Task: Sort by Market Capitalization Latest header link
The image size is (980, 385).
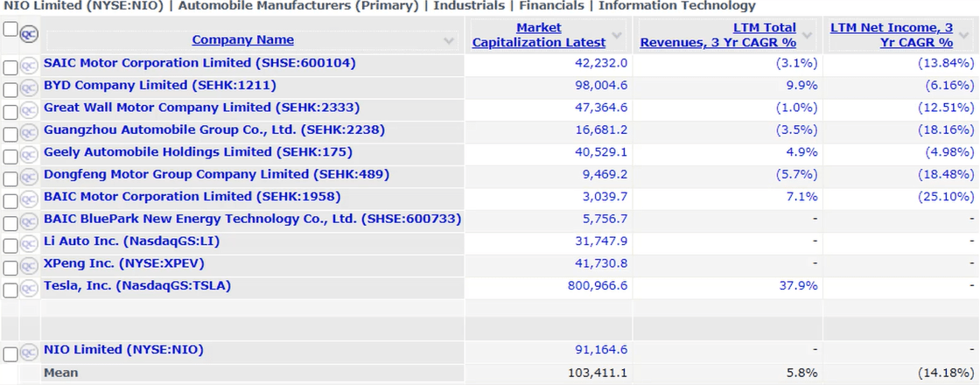Action: point(539,35)
